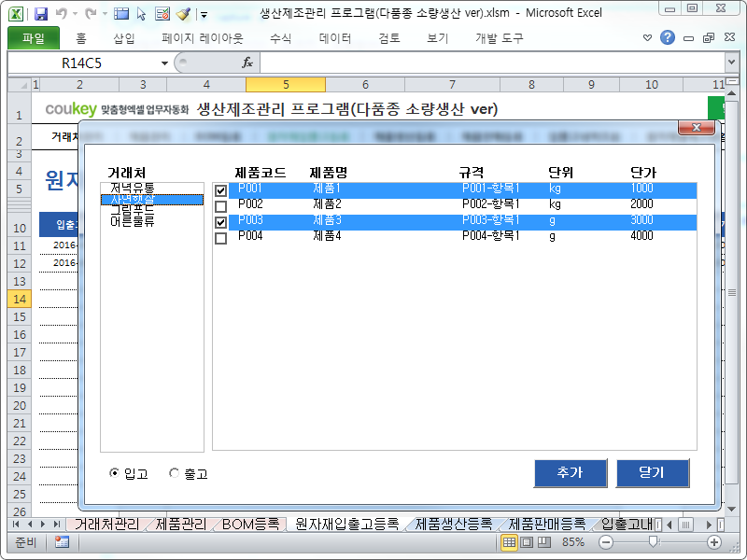Open the 보기 ribbon tab
747x560 pixels.
click(x=437, y=38)
